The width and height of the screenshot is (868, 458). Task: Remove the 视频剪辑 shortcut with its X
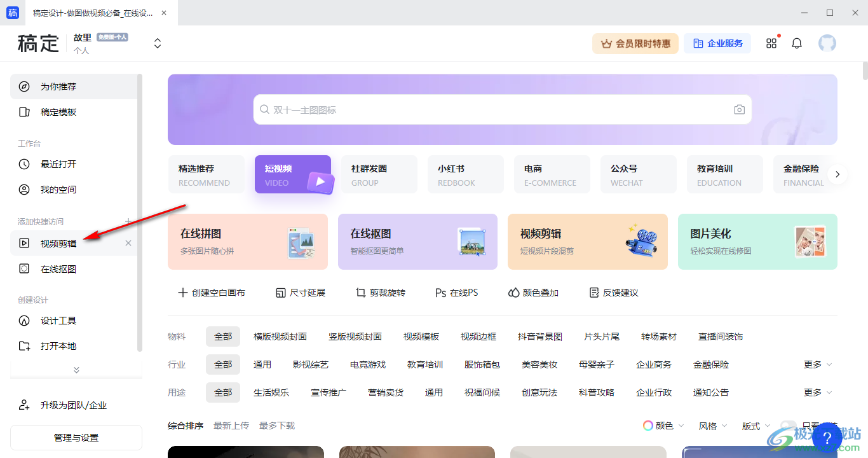click(x=128, y=243)
